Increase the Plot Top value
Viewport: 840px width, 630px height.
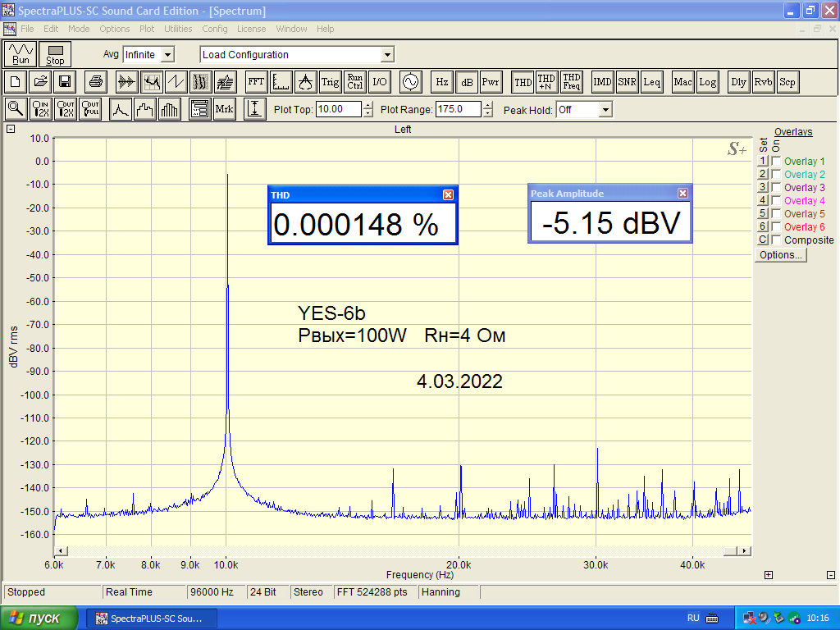368,106
